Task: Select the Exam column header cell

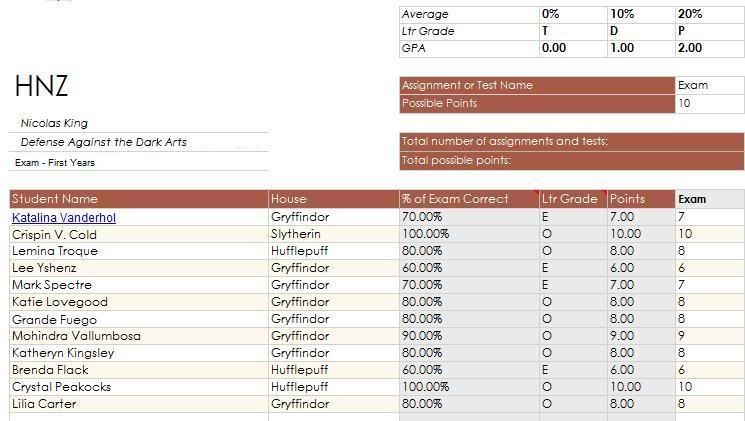Action: [710, 199]
